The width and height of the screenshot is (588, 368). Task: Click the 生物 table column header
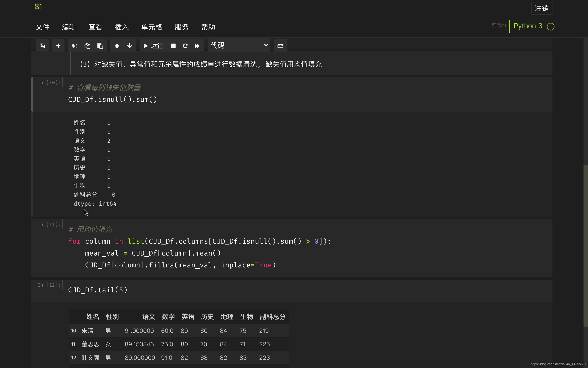[x=247, y=317]
